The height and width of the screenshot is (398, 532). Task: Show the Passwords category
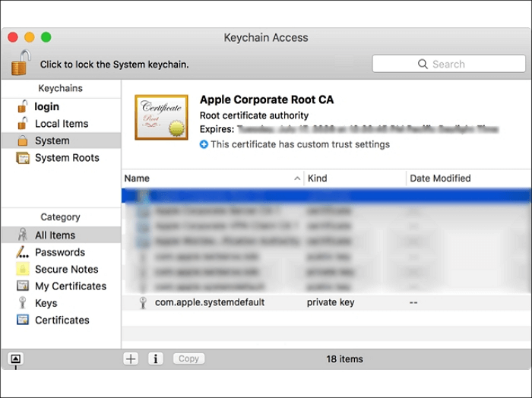pos(61,252)
